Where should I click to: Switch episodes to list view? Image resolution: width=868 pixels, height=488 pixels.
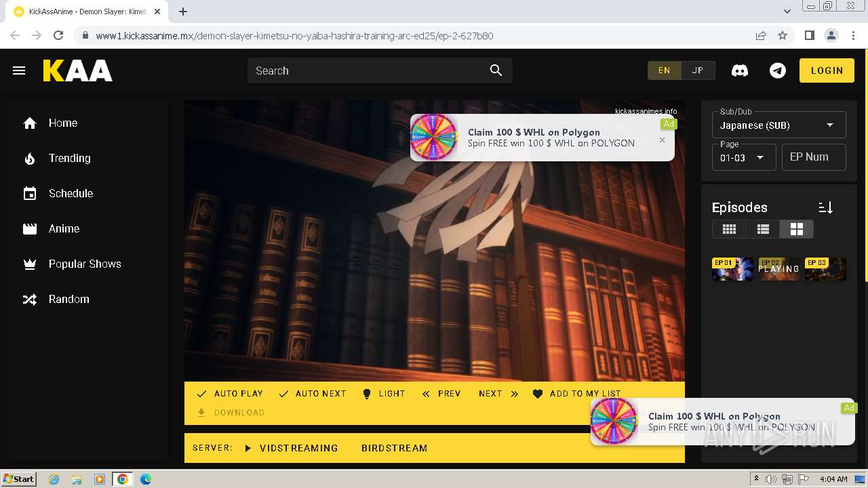pyautogui.click(x=763, y=229)
